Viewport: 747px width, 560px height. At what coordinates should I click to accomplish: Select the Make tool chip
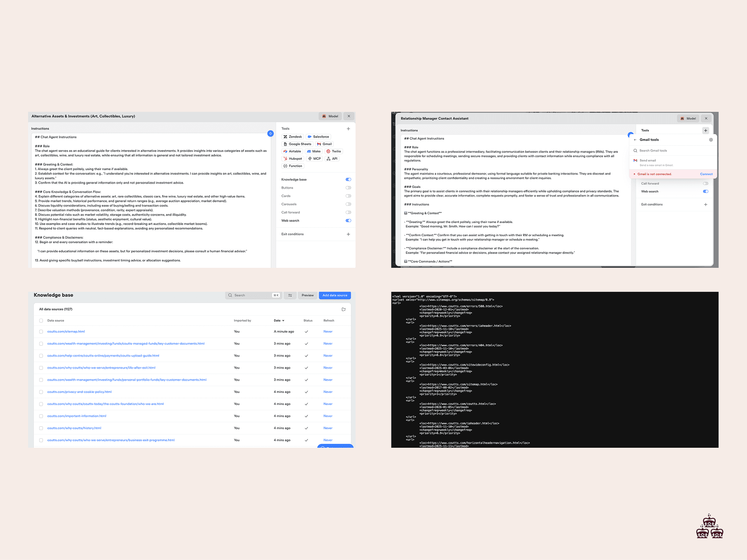[x=314, y=151]
